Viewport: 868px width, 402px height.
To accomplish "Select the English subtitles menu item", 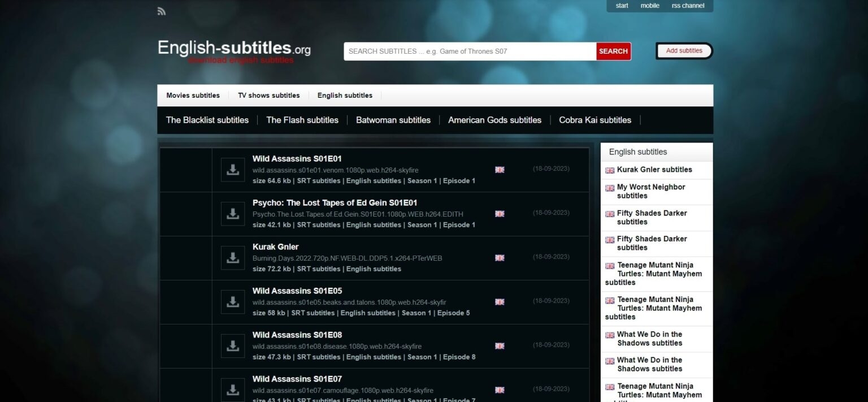I will coord(345,95).
